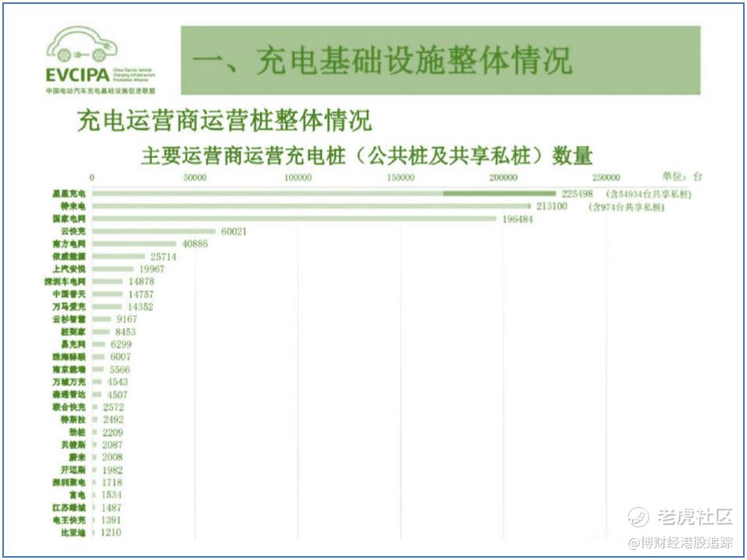Click the value 2087
Screen dimensions: 747x560
click(x=112, y=445)
